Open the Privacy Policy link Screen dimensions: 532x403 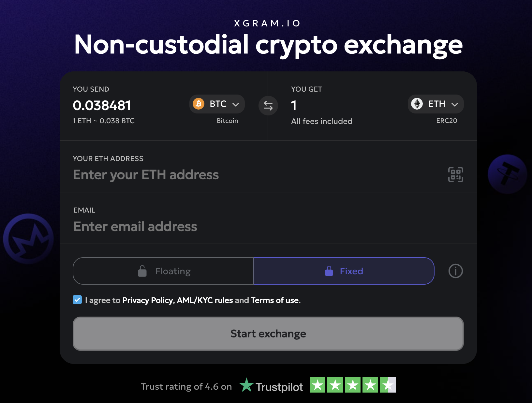148,300
